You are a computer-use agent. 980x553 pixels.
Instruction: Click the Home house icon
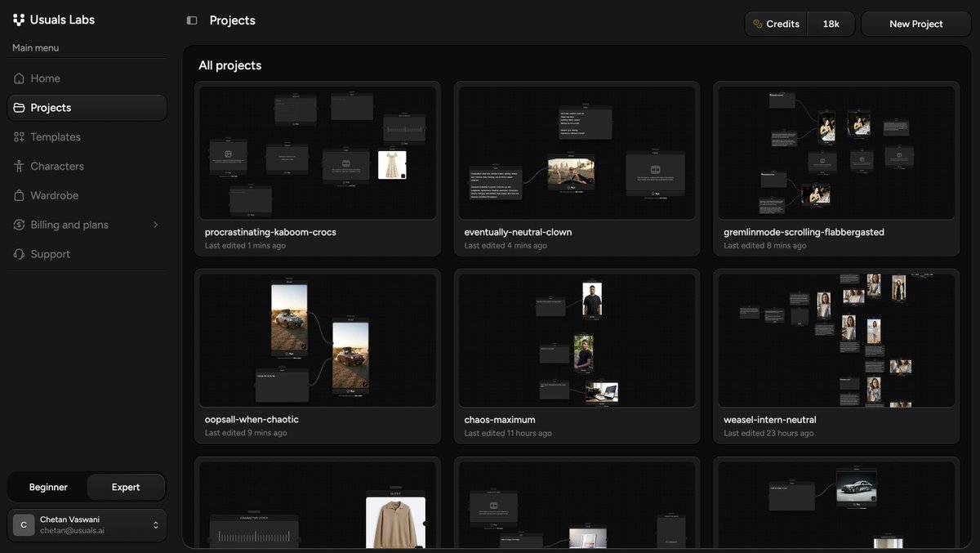[x=19, y=78]
